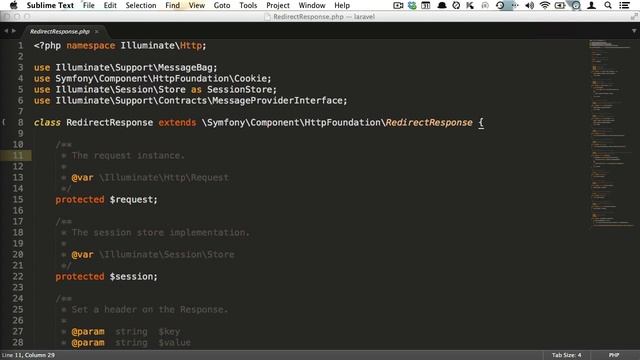Image resolution: width=640 pixels, height=360 pixels.
Task: Open the File menu
Action: click(89, 5)
